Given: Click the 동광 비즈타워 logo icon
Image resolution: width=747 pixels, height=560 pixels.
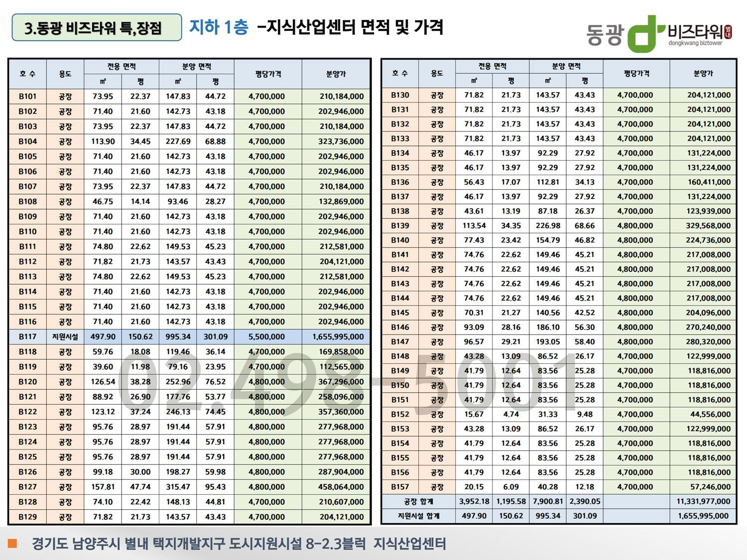Looking at the screenshot, I should click(646, 34).
